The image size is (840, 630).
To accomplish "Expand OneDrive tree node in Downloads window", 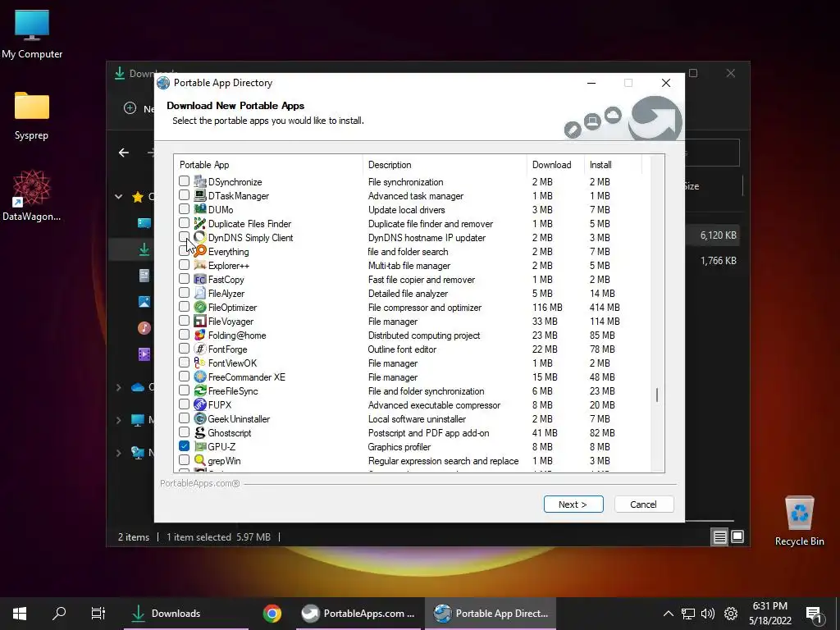I will coord(118,387).
